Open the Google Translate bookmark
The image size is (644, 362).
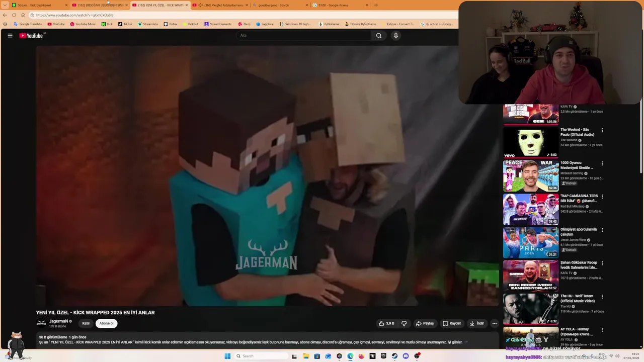(28, 24)
